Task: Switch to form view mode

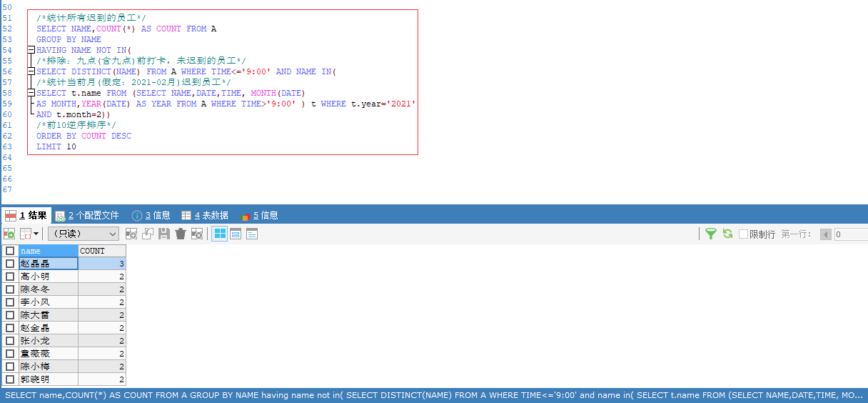Action: pyautogui.click(x=236, y=234)
